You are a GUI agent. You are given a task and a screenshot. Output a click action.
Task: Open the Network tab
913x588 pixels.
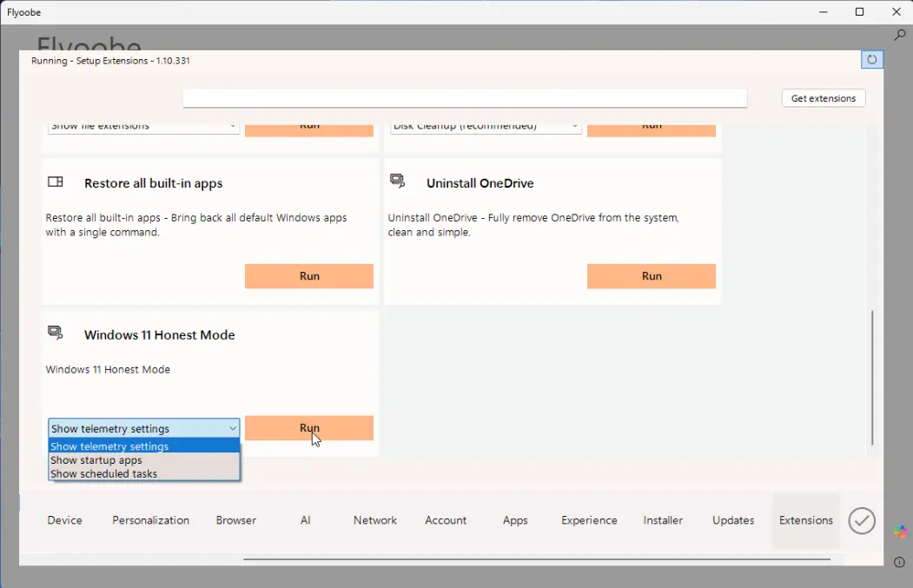375,520
